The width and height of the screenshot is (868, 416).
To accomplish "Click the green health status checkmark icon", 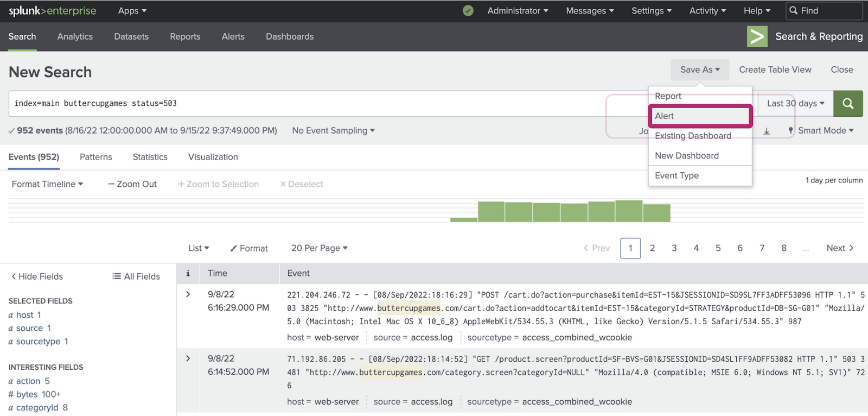I will (468, 11).
